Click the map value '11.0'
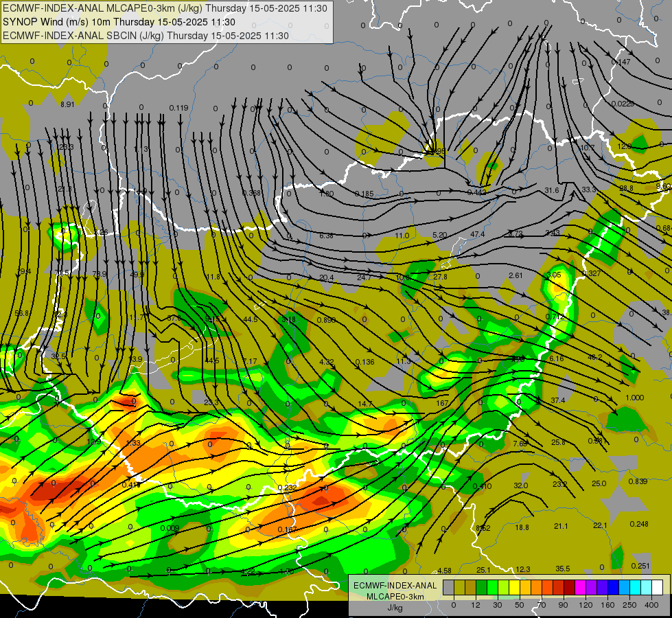 click(x=402, y=236)
